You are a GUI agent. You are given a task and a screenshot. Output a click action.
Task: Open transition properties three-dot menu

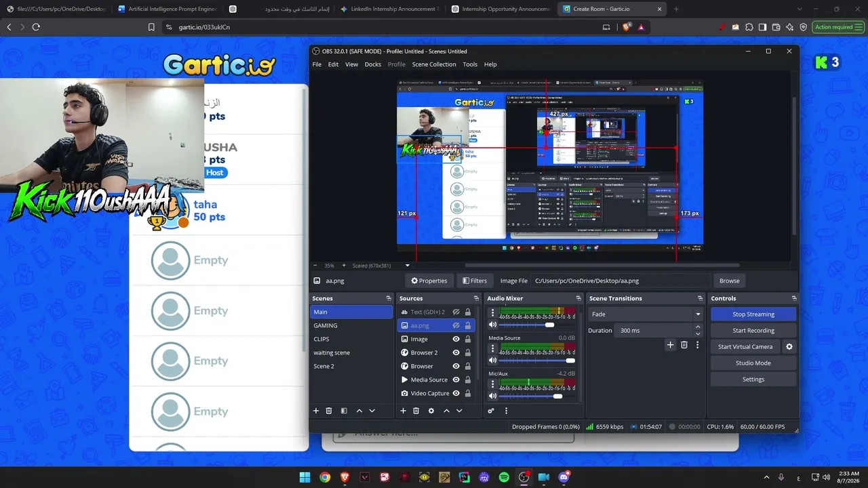697,345
